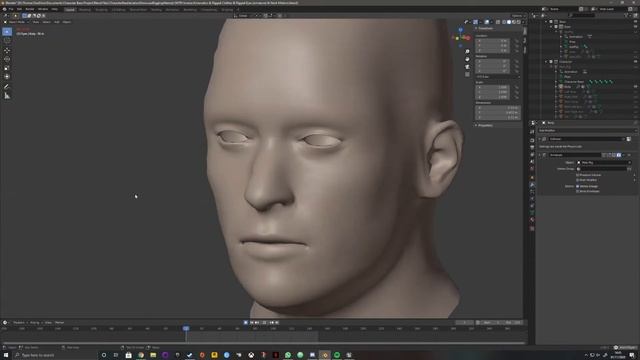This screenshot has height=360, width=640.
Task: Click the blue Z axis on navigation gizmo
Action: [461, 30]
